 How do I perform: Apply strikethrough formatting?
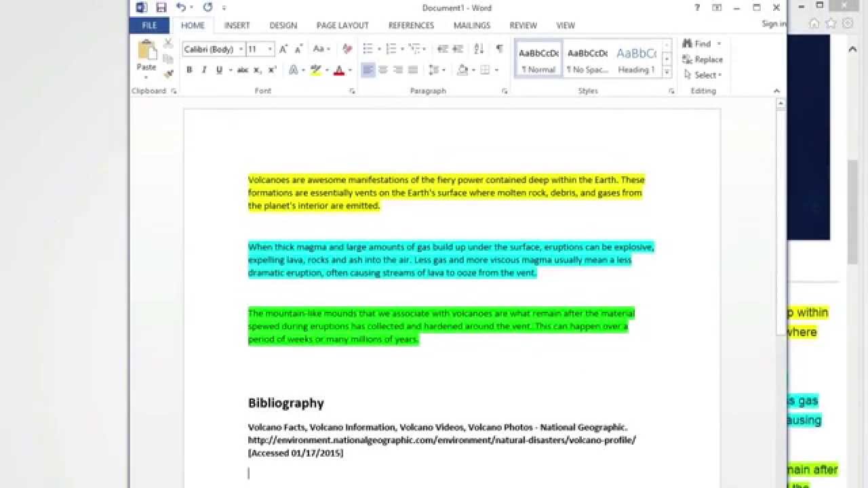click(242, 70)
